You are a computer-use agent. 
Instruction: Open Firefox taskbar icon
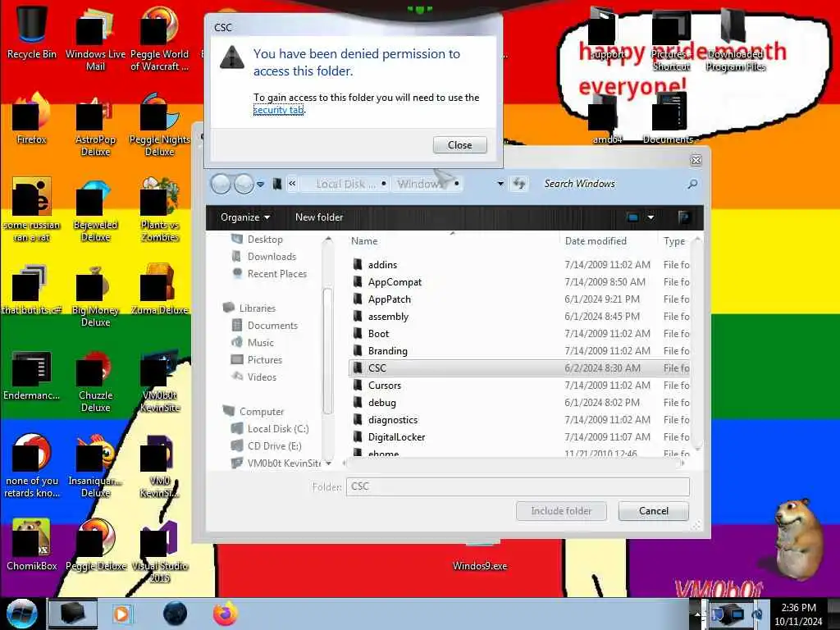pos(226,614)
